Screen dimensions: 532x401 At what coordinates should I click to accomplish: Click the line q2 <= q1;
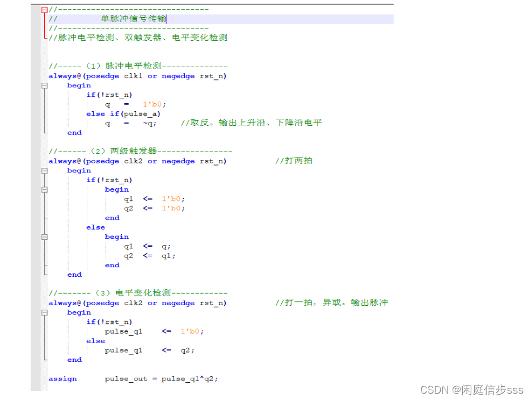[150, 256]
